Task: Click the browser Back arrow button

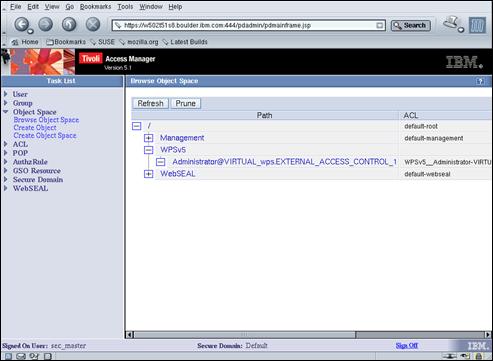Action: point(22,24)
